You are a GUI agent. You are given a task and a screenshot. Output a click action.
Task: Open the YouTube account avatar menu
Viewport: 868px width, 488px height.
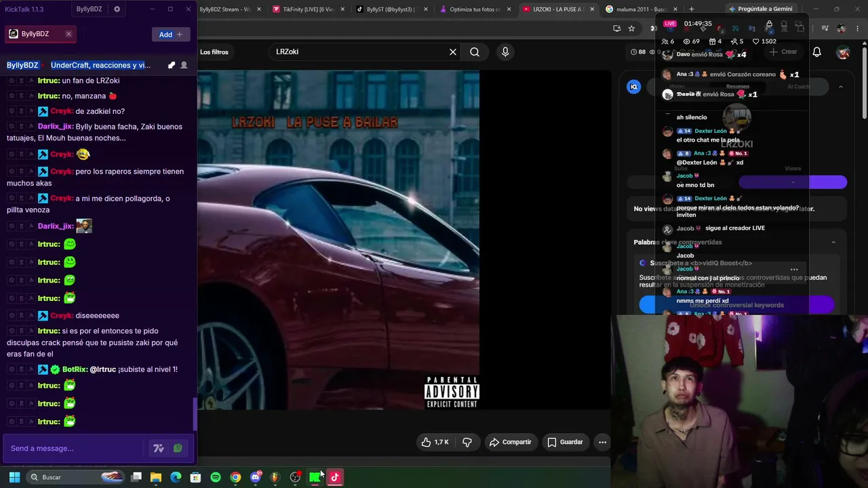point(843,52)
